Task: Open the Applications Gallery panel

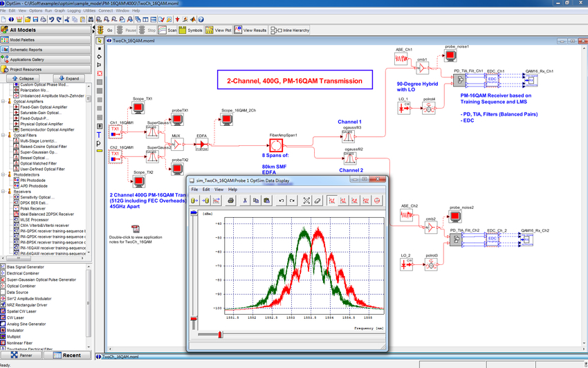Action: tap(46, 59)
